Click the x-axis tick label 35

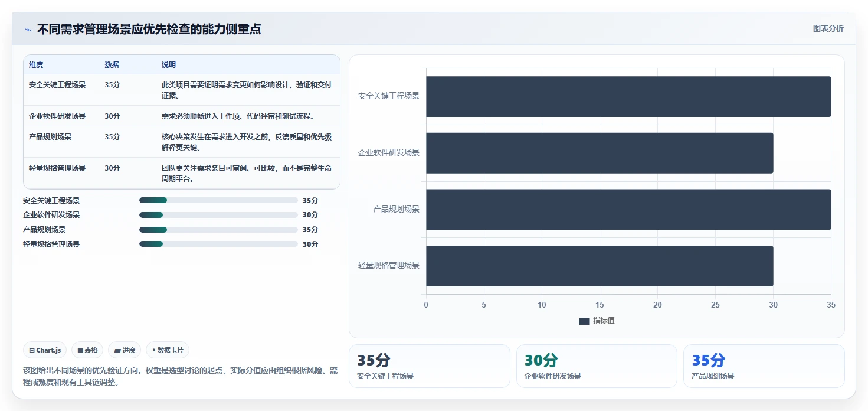[831, 305]
